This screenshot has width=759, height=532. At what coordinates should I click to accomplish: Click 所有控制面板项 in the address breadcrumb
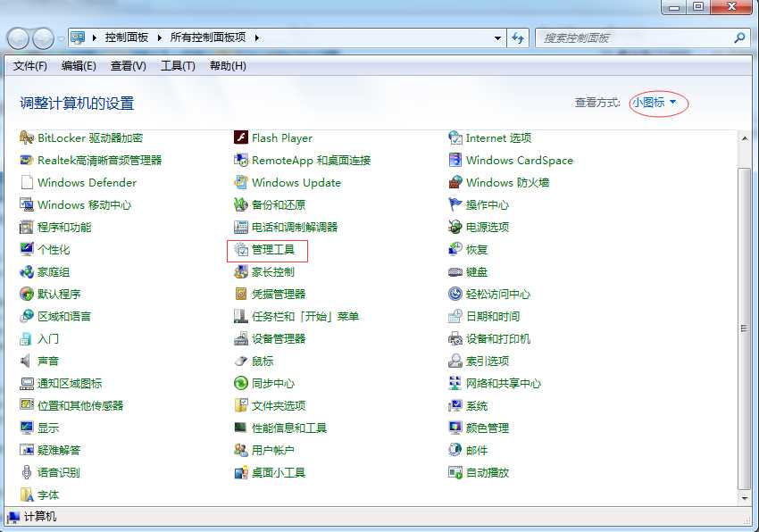coord(208,37)
